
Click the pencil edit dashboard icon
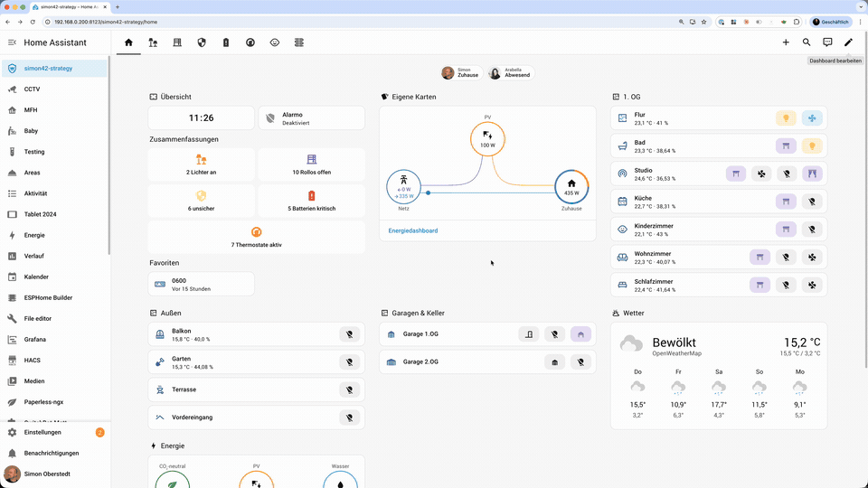[849, 42]
